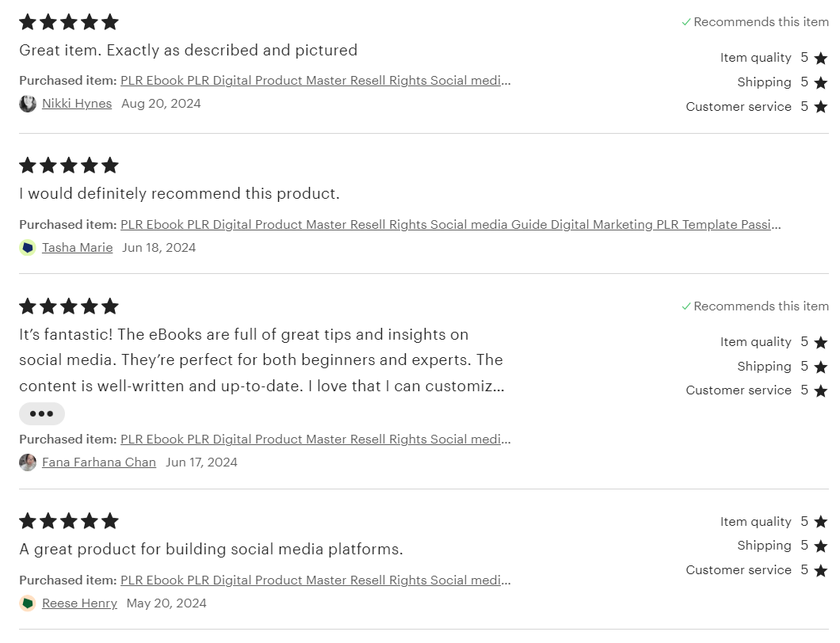The image size is (840, 643).
Task: Click Tasha Marie blue avatar icon
Action: [x=28, y=247]
